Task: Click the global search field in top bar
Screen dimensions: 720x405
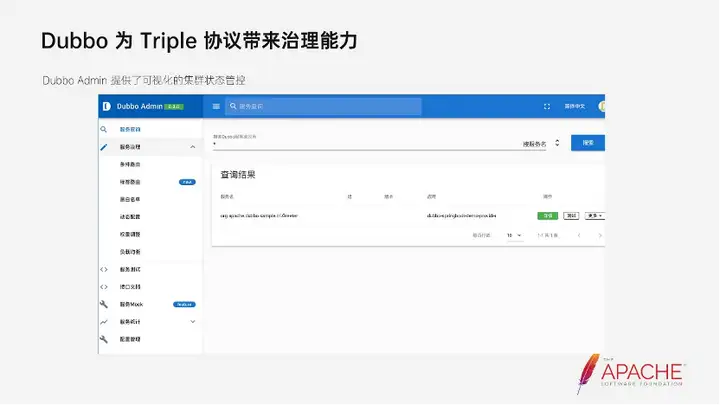Action: [323, 107]
